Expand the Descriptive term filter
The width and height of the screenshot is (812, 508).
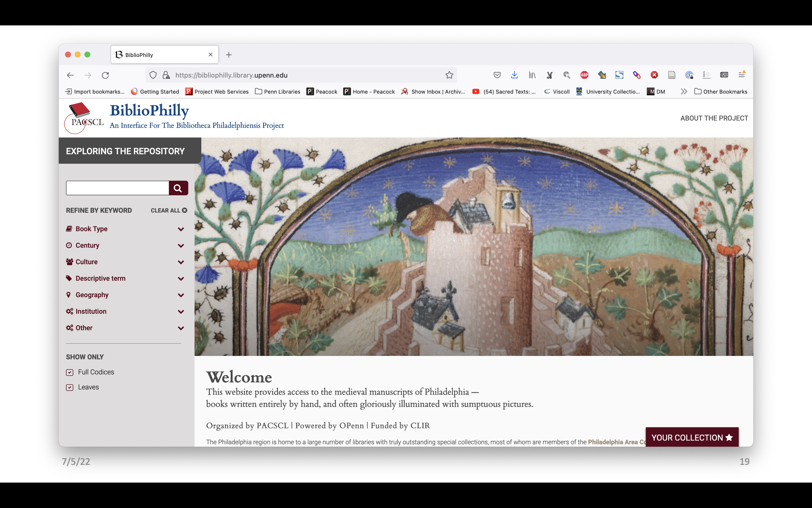(x=125, y=279)
